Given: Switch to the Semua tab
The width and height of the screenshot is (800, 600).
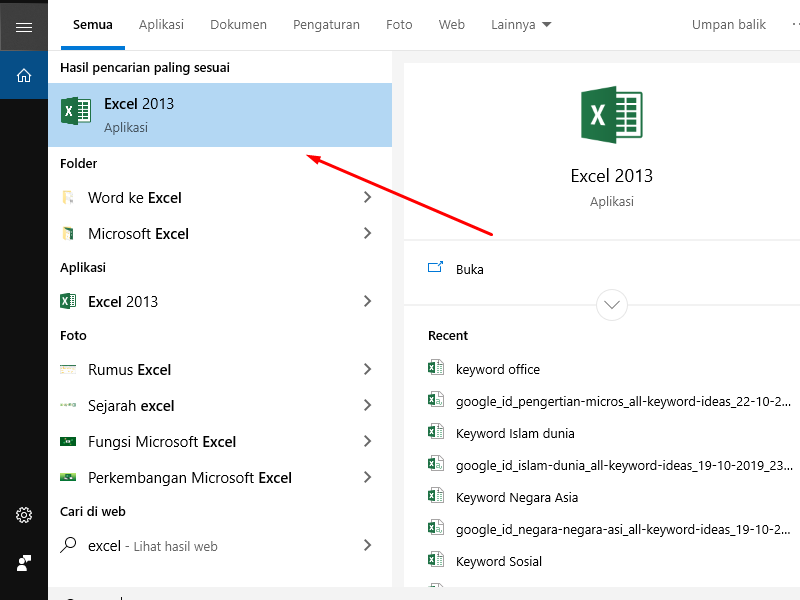Looking at the screenshot, I should pos(92,24).
